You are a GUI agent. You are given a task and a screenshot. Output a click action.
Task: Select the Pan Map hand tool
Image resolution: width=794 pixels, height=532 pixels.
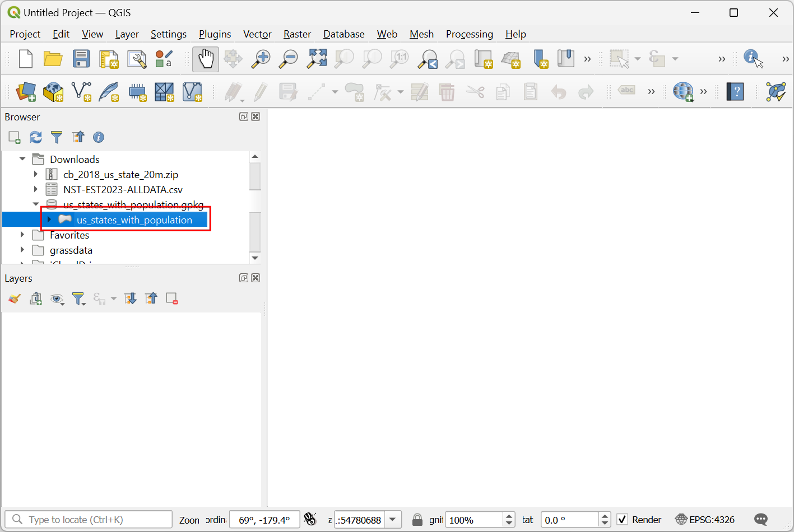pos(206,59)
